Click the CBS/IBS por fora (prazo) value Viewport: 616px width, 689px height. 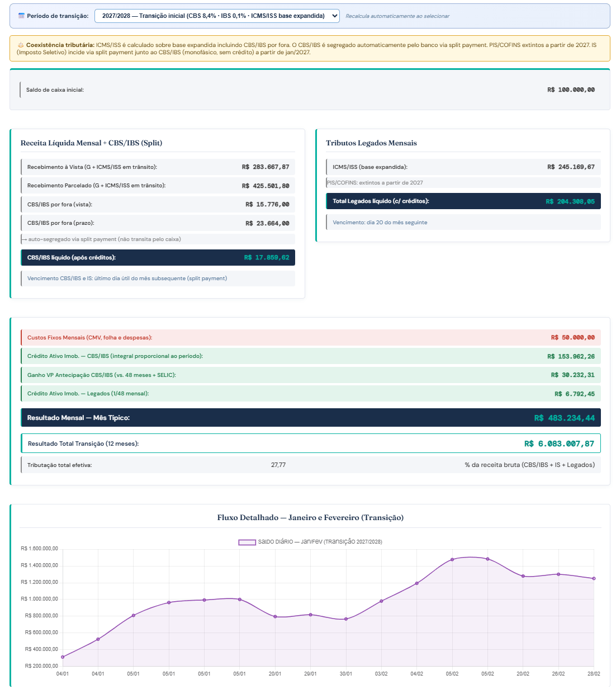pyautogui.click(x=267, y=223)
